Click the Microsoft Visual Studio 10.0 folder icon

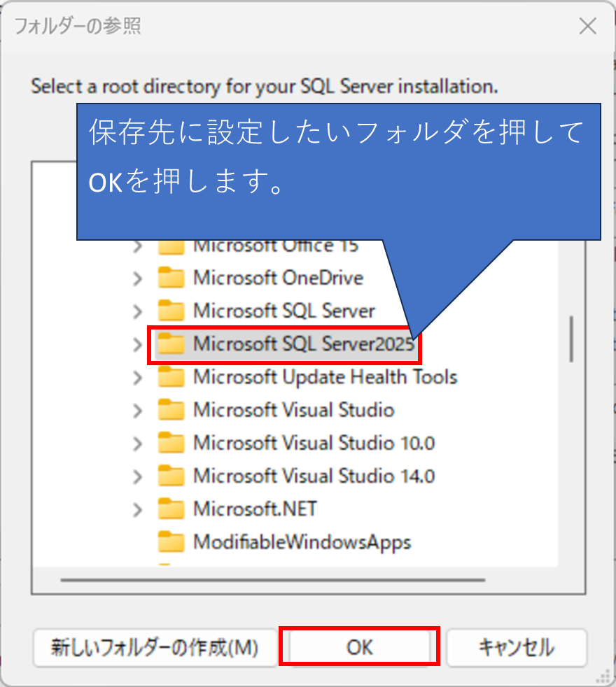tap(171, 443)
